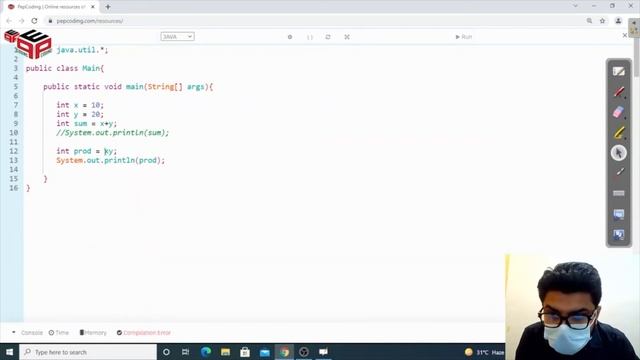Open the Memory tab
This screenshot has width=640, height=360.
93,333
